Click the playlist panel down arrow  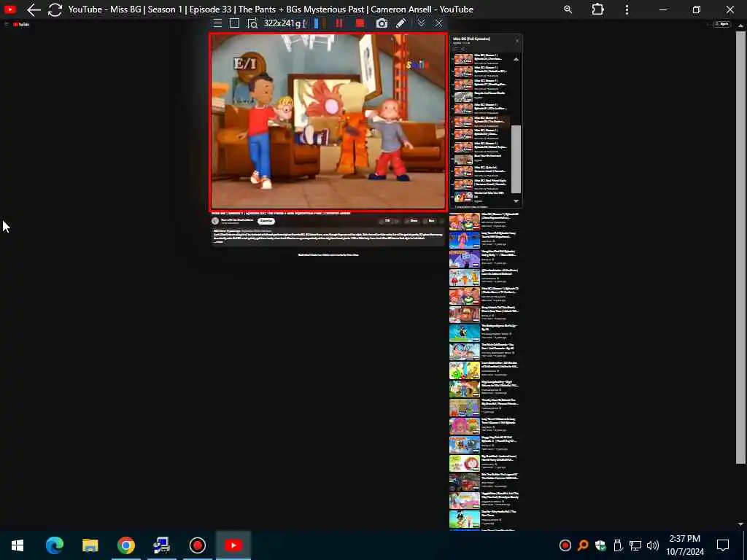point(516,201)
